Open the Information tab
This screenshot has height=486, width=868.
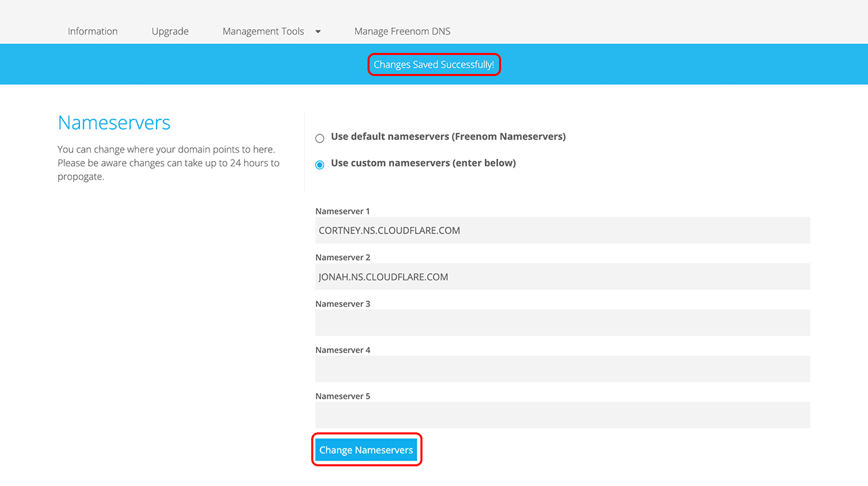pyautogui.click(x=92, y=31)
